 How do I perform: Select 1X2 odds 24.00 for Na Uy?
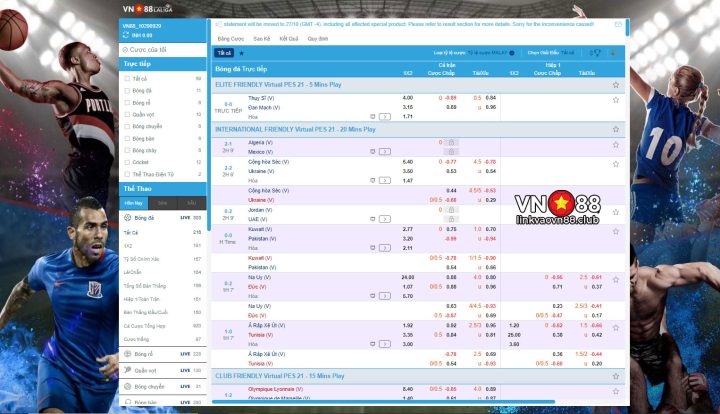[x=407, y=277]
